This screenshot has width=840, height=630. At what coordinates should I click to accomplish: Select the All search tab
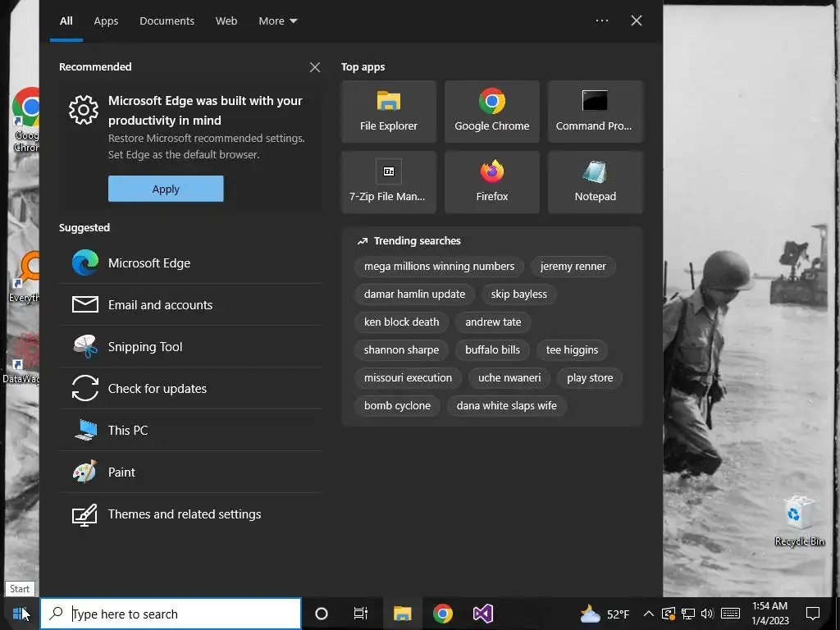(x=66, y=21)
